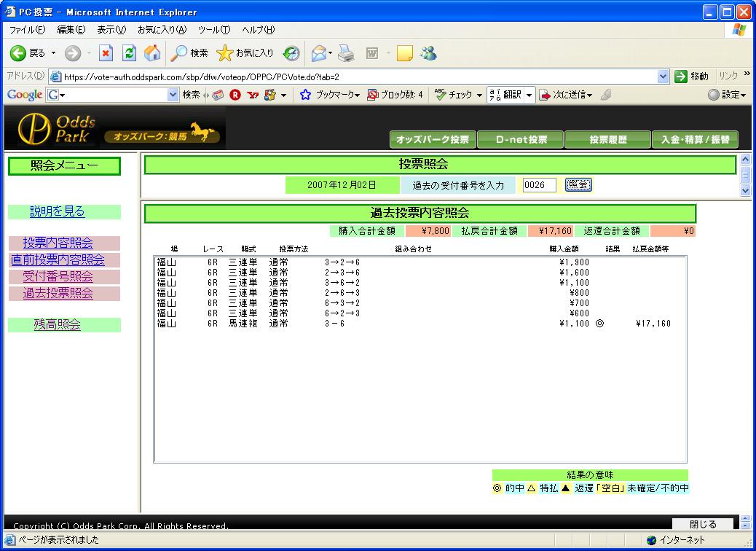Click the 3→2→6 combination row
The height and width of the screenshot is (551, 756).
[420, 262]
